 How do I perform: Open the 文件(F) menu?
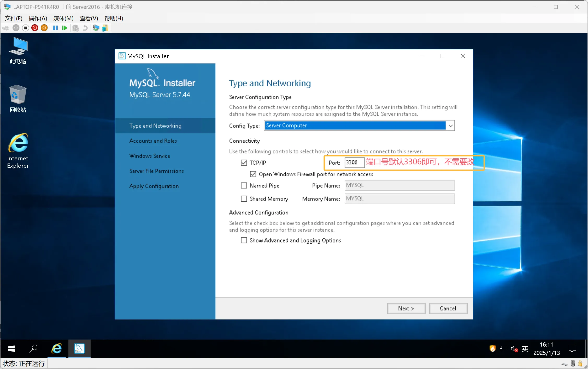tap(14, 18)
